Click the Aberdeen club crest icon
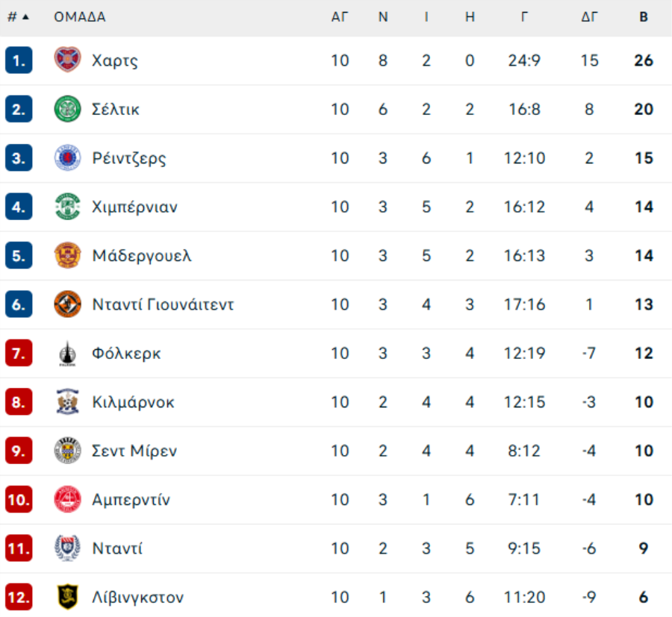The width and height of the screenshot is (672, 617). point(67,500)
